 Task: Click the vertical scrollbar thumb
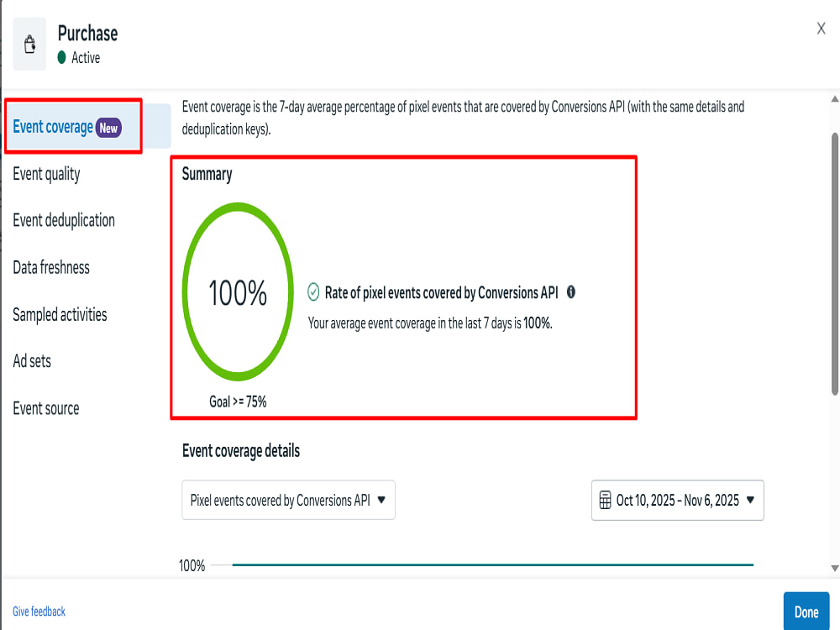coord(835,264)
